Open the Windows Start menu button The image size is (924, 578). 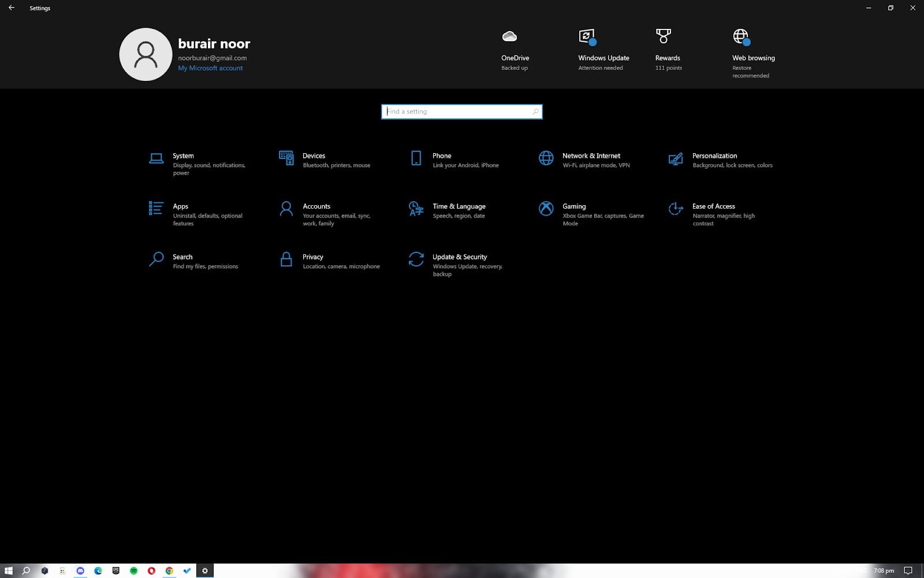click(8, 570)
